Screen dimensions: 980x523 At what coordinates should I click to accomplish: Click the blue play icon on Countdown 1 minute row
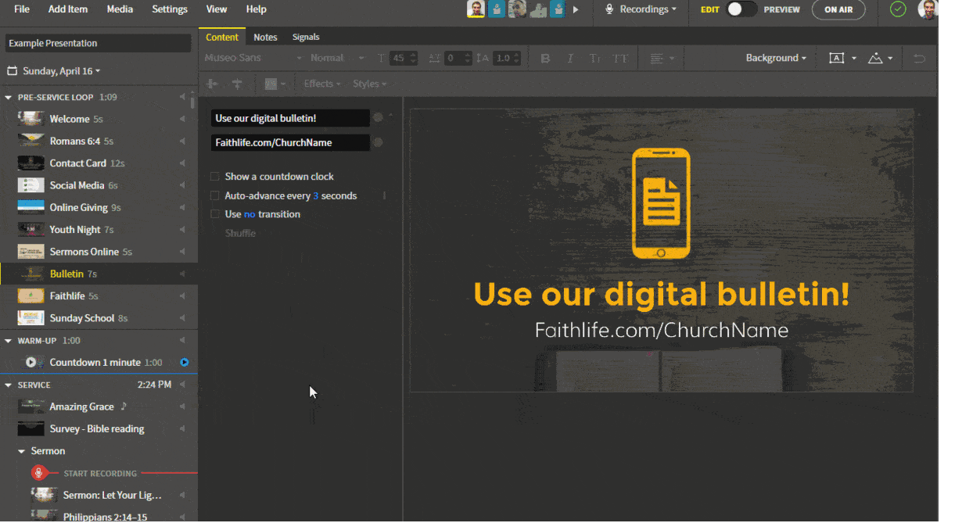click(x=185, y=362)
